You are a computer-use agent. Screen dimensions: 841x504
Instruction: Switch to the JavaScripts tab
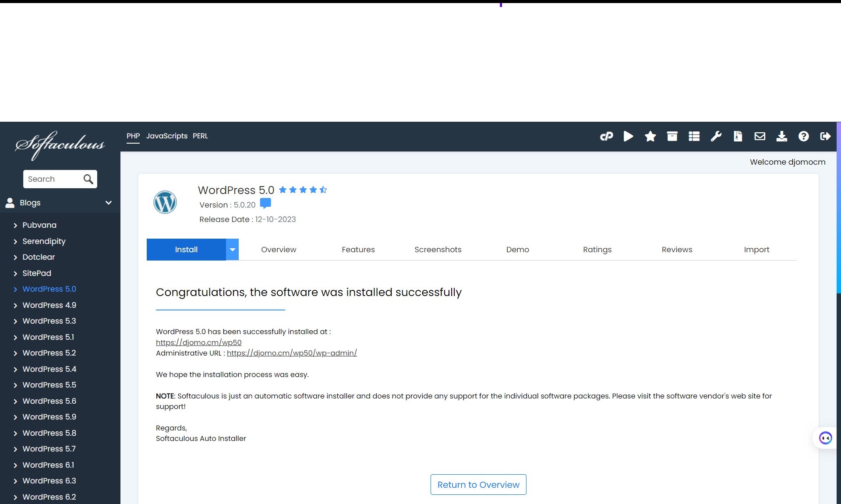click(166, 136)
